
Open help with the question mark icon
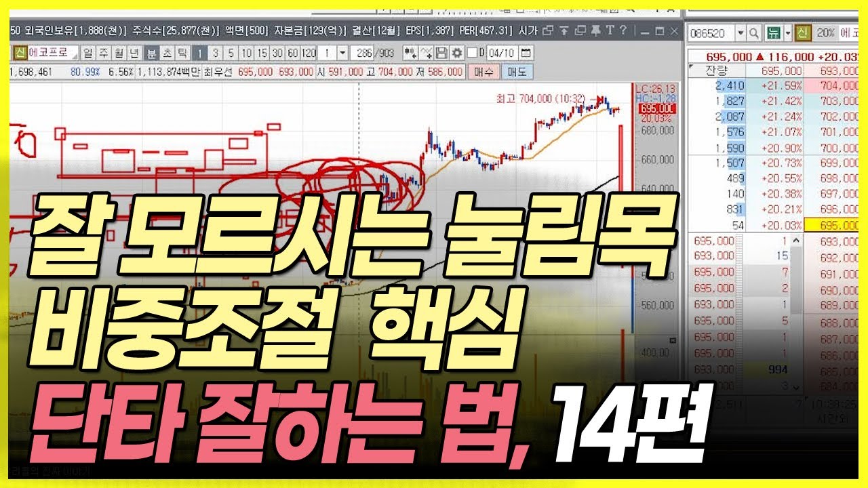pyautogui.click(x=623, y=30)
